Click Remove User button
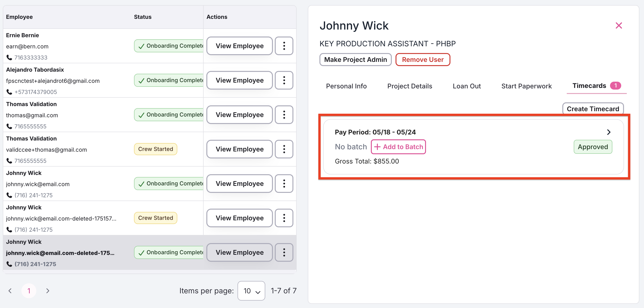Image resolution: width=644 pixels, height=308 pixels. [423, 60]
